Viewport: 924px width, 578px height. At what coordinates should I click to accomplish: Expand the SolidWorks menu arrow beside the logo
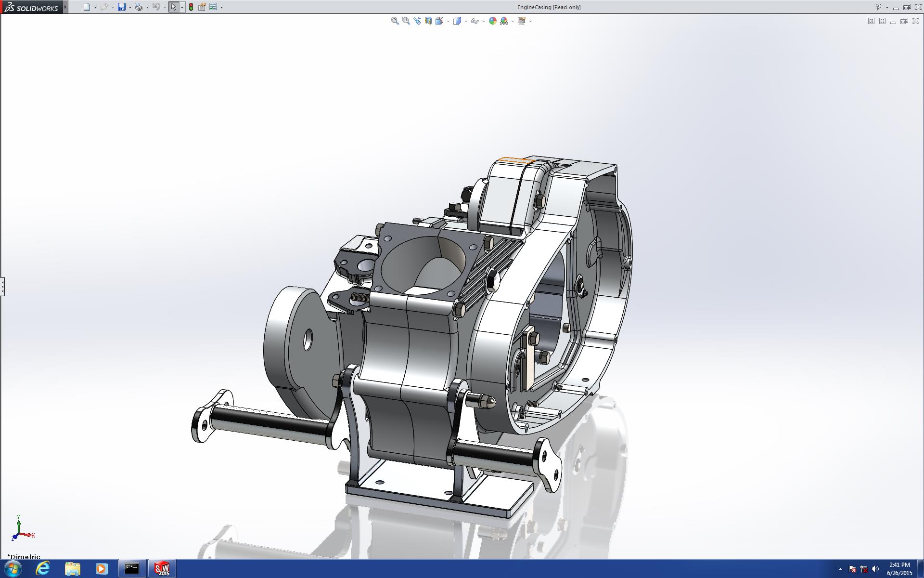click(x=65, y=7)
